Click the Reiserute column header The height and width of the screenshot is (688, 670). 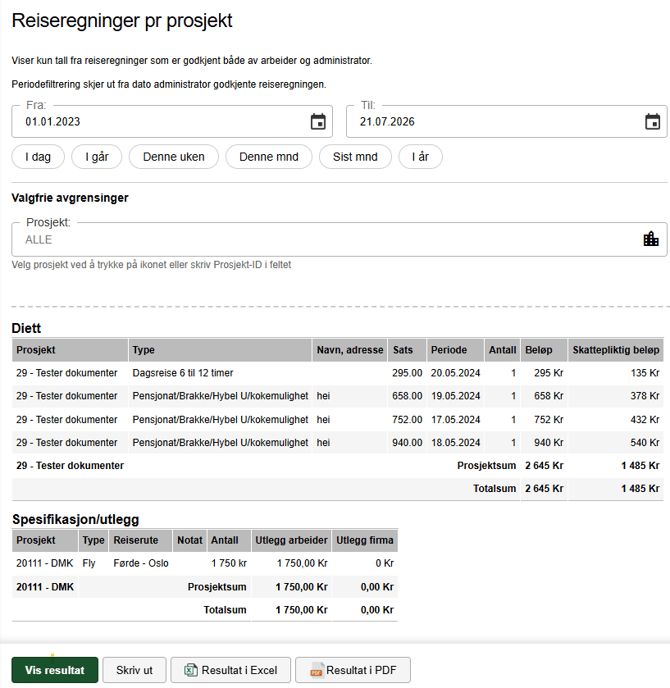[140, 540]
